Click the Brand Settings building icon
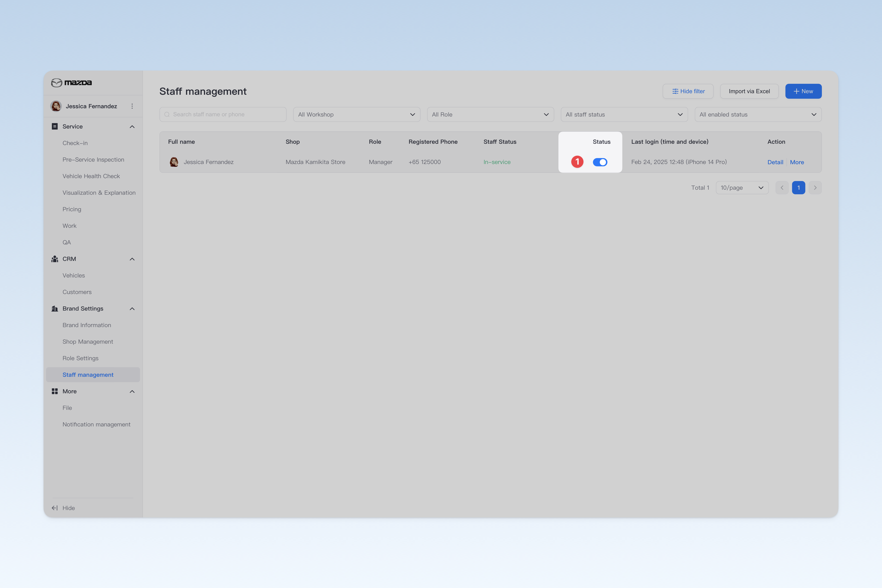882x588 pixels. click(55, 309)
